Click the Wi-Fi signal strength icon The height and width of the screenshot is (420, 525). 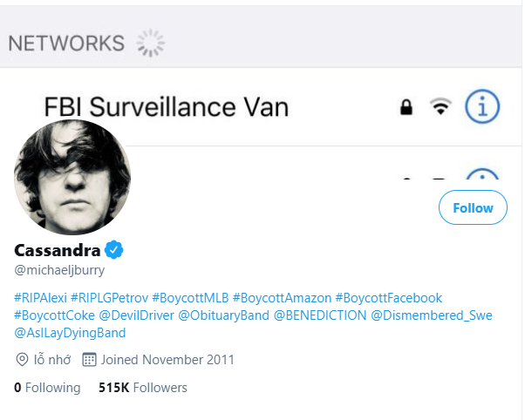[x=440, y=106]
